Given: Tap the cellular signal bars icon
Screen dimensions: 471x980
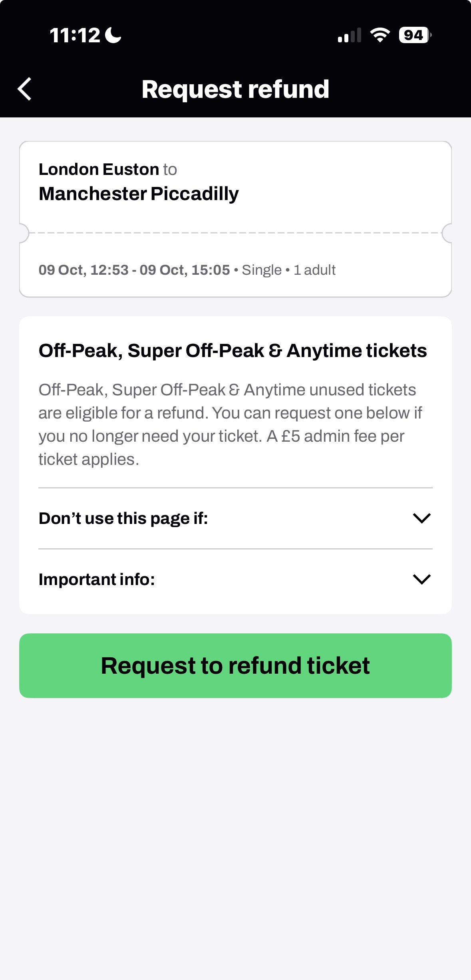Looking at the screenshot, I should (x=349, y=36).
